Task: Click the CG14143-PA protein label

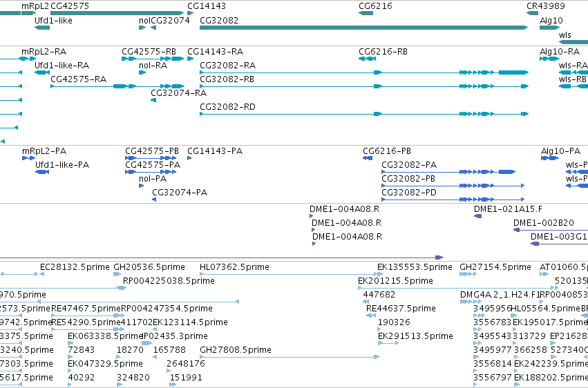Action: coord(215,151)
